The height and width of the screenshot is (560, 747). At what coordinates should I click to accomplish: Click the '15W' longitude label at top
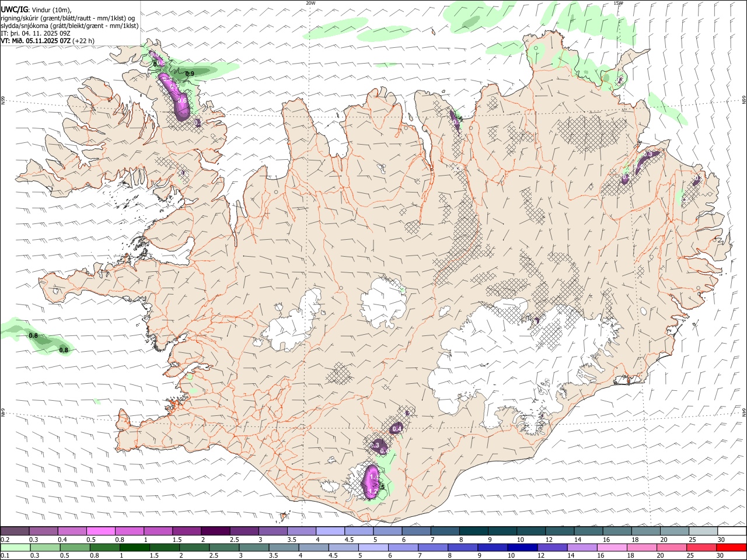click(619, 3)
